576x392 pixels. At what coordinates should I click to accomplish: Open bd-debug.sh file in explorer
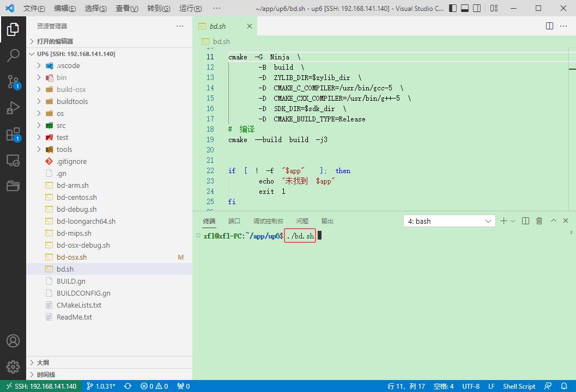coord(76,209)
